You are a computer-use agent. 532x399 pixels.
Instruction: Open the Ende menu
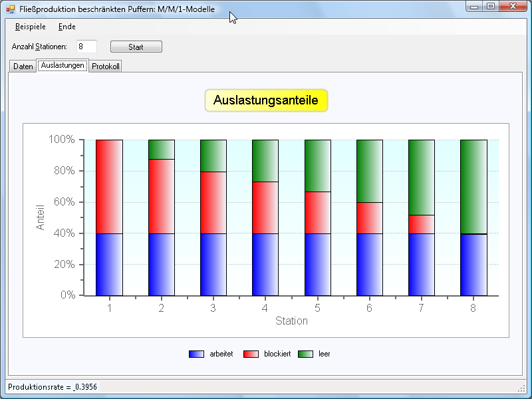point(66,27)
